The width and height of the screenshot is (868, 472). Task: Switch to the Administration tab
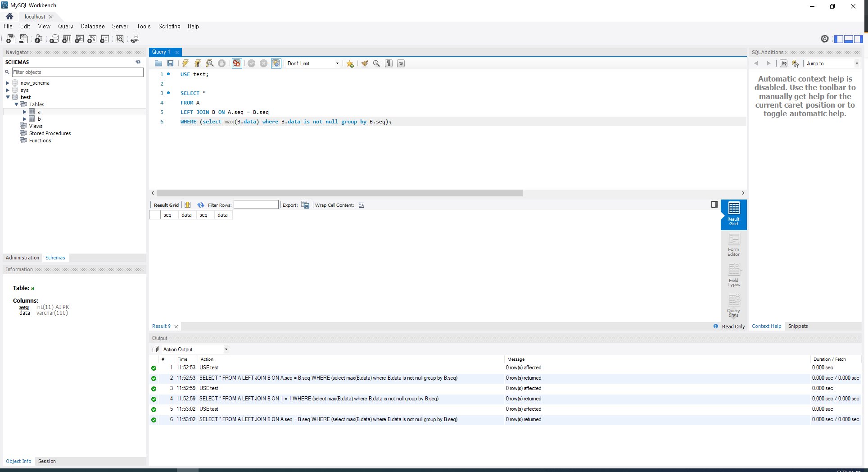[22, 258]
